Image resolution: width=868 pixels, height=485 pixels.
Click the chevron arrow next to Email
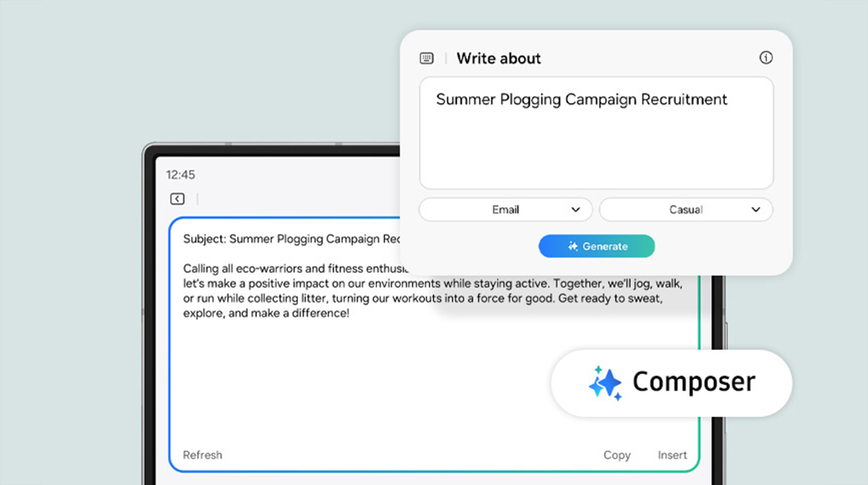point(576,209)
